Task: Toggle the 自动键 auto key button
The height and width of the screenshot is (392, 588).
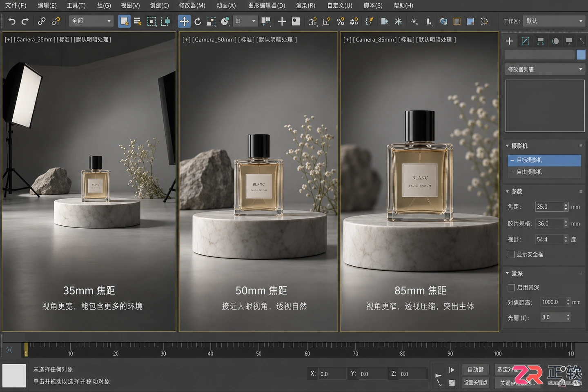Action: [476, 370]
